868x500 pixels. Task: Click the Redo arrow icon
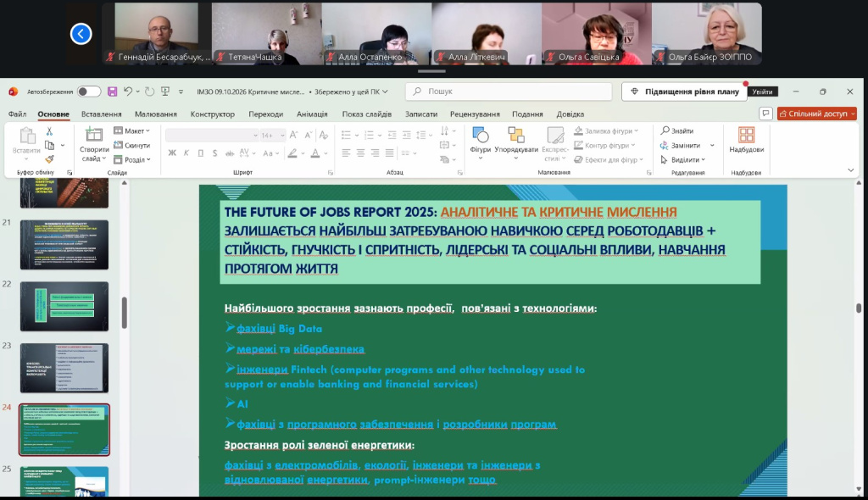149,92
